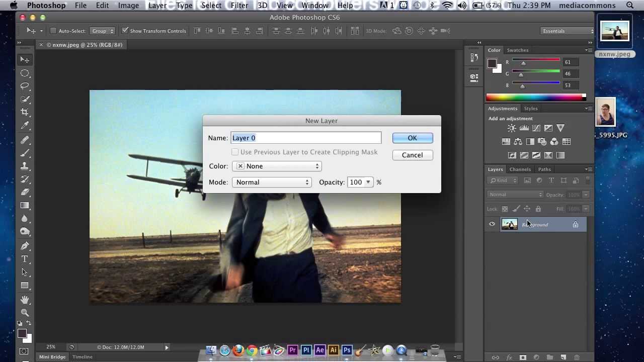Click the color spectrum ramp
This screenshot has height=362, width=644.
click(536, 97)
